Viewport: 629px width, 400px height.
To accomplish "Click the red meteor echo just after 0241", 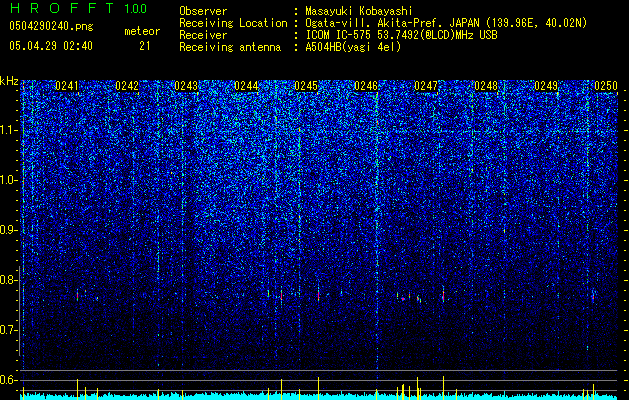I will tap(77, 296).
